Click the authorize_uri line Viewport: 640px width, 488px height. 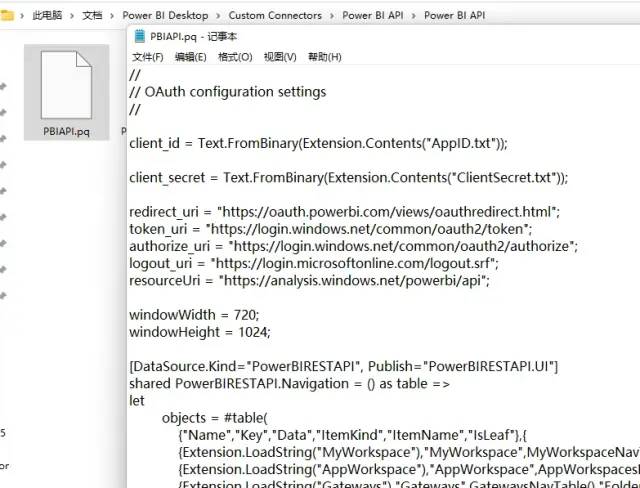pyautogui.click(x=353, y=246)
